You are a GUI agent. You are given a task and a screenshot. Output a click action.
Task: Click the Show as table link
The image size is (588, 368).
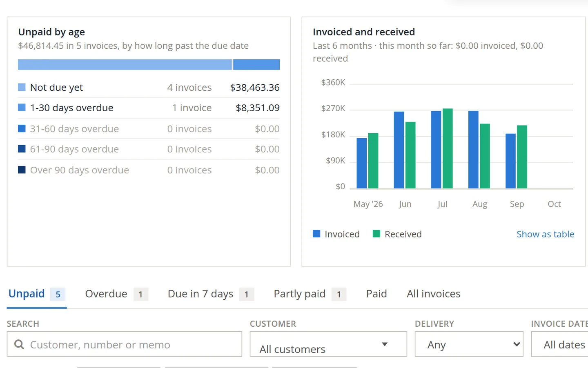pyautogui.click(x=546, y=234)
